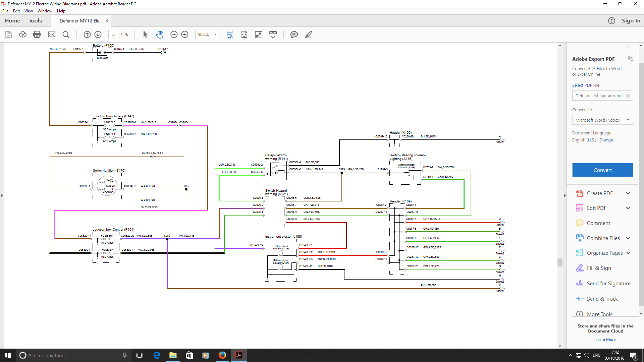
Task: Zoom in with plus icon
Action: [x=185, y=35]
